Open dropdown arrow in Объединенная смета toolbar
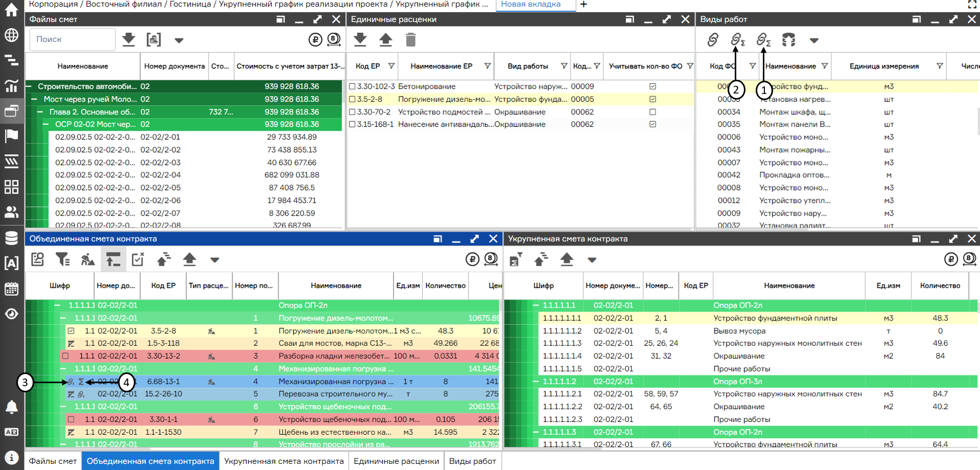The height and width of the screenshot is (470, 980). [215, 260]
